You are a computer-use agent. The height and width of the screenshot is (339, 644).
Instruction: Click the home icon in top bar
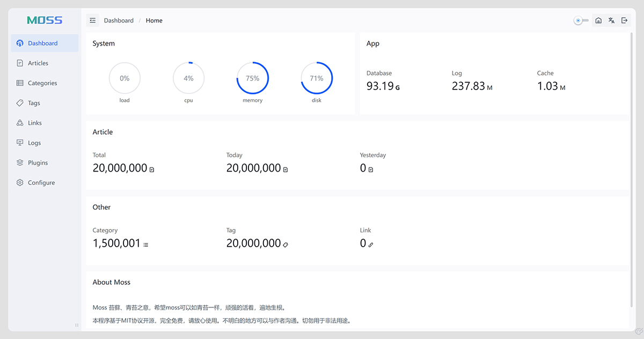(x=598, y=20)
